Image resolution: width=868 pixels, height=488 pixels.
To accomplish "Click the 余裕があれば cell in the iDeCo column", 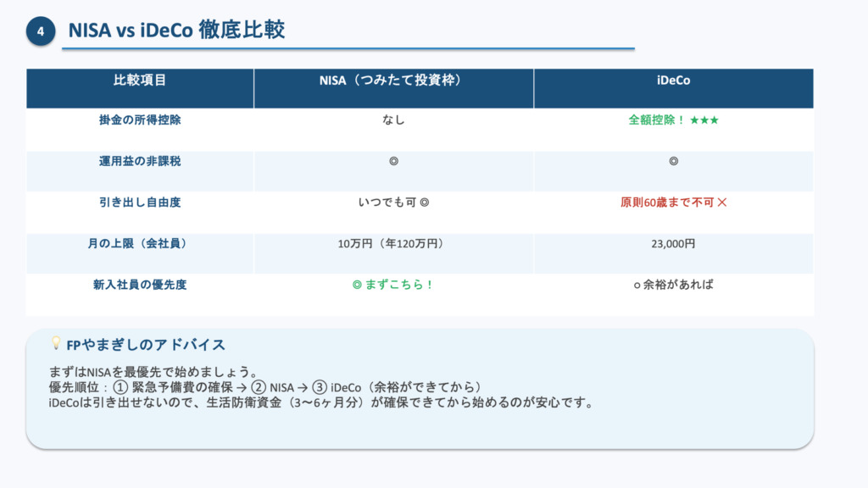I will coord(678,285).
